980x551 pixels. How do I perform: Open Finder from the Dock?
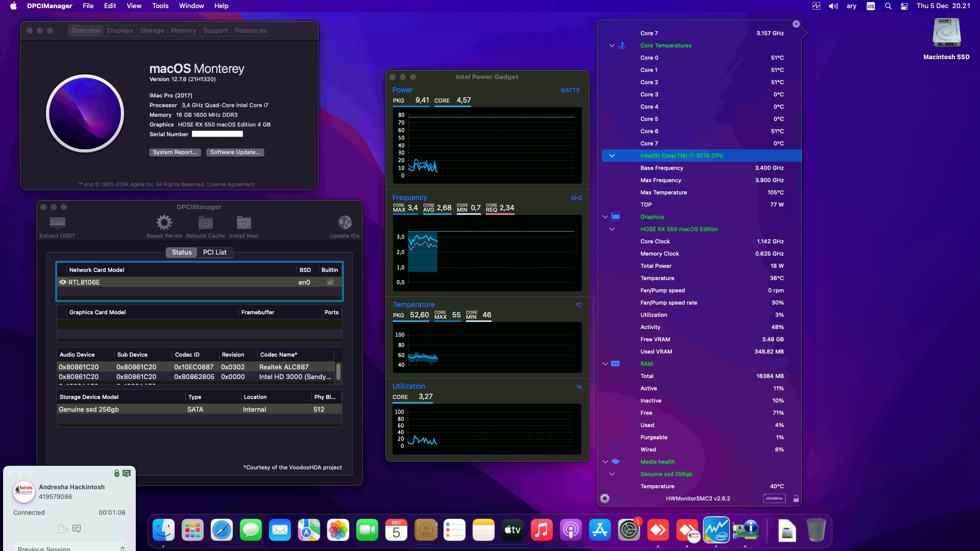163,531
